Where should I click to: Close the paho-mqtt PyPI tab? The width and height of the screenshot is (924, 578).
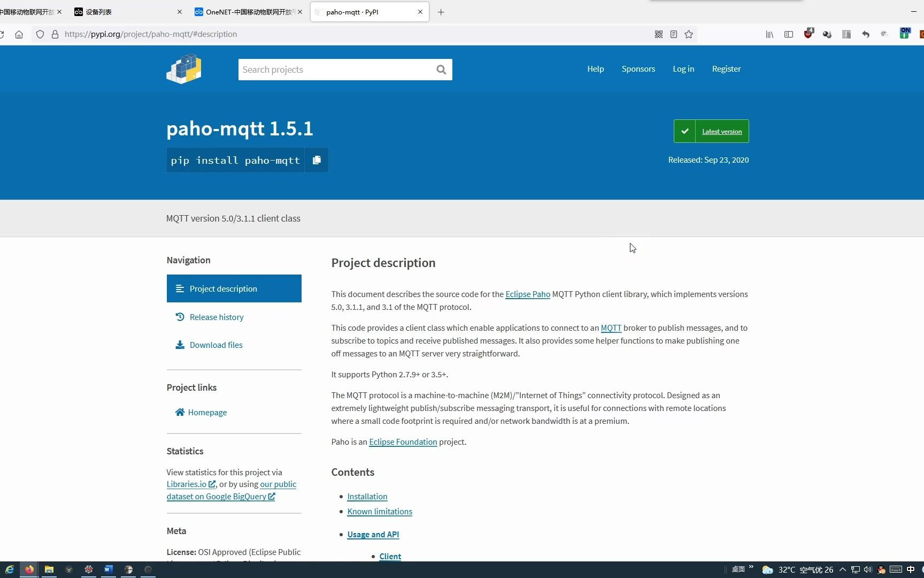[x=420, y=12]
